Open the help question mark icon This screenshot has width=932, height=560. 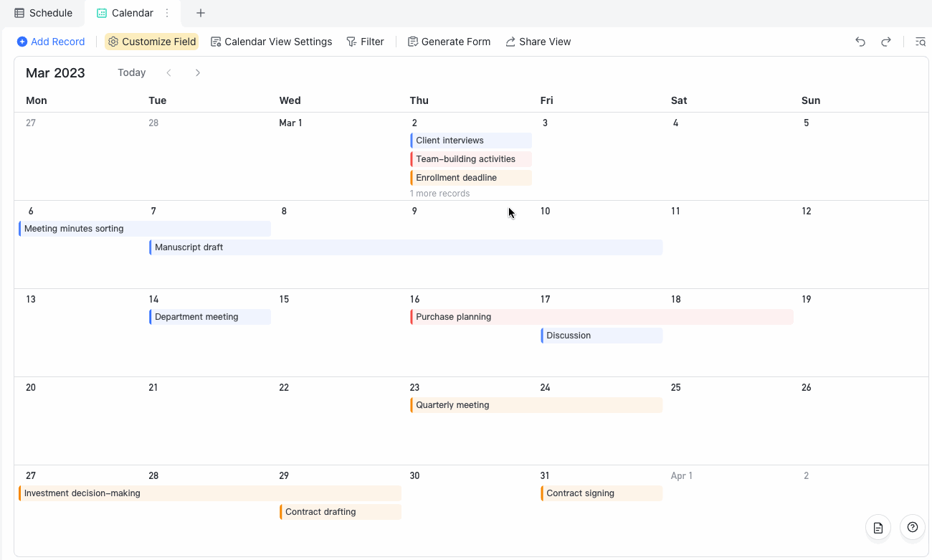pyautogui.click(x=912, y=527)
